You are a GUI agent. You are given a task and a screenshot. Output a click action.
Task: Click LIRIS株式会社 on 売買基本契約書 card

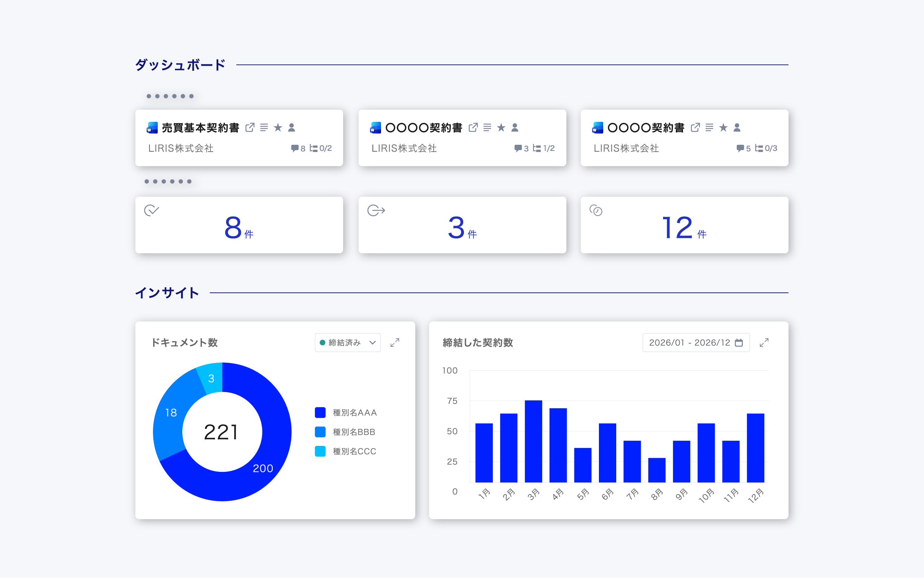pyautogui.click(x=181, y=148)
